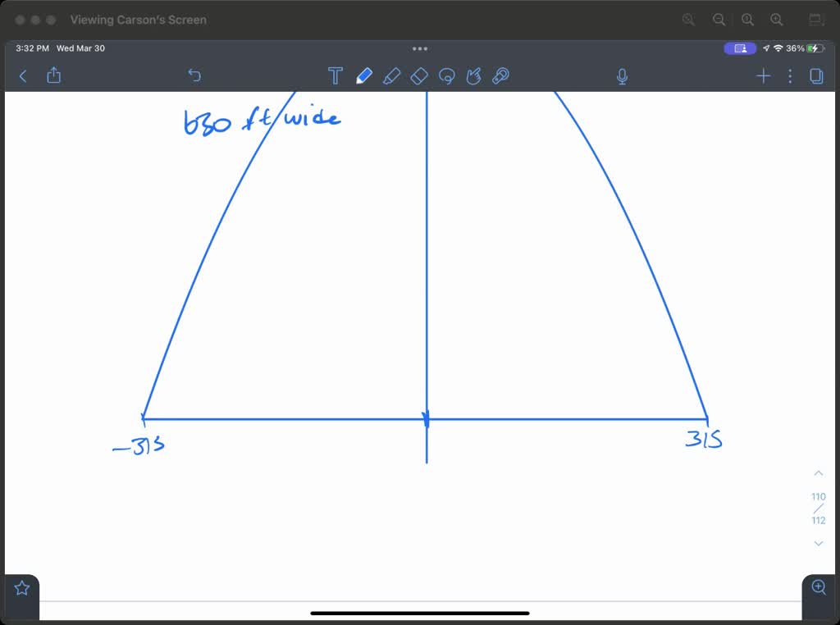Viewport: 840px width, 625px height.
Task: Select the Eraser tool
Action: [x=419, y=75]
